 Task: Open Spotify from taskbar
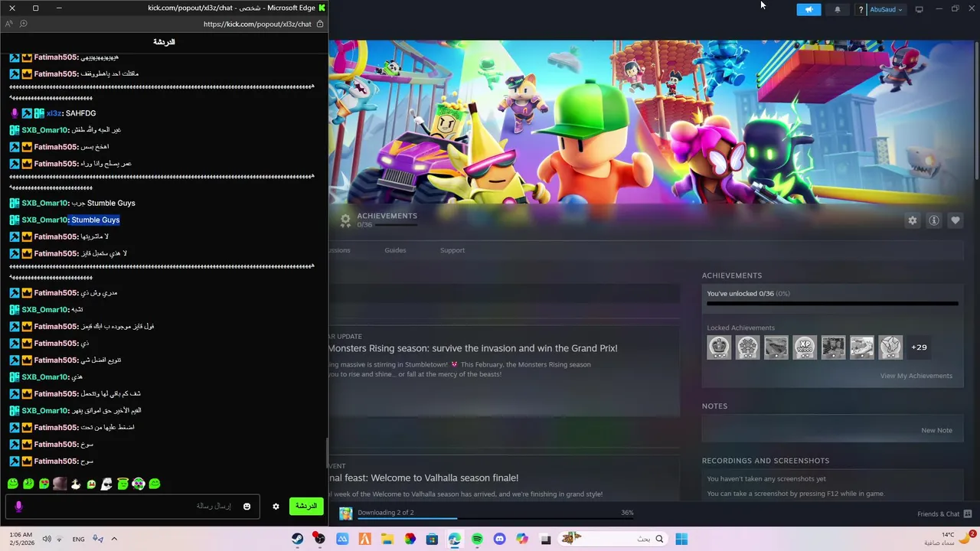(478, 539)
